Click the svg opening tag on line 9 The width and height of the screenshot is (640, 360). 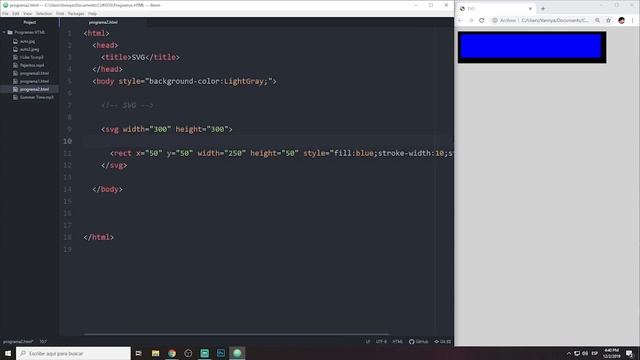(167, 129)
